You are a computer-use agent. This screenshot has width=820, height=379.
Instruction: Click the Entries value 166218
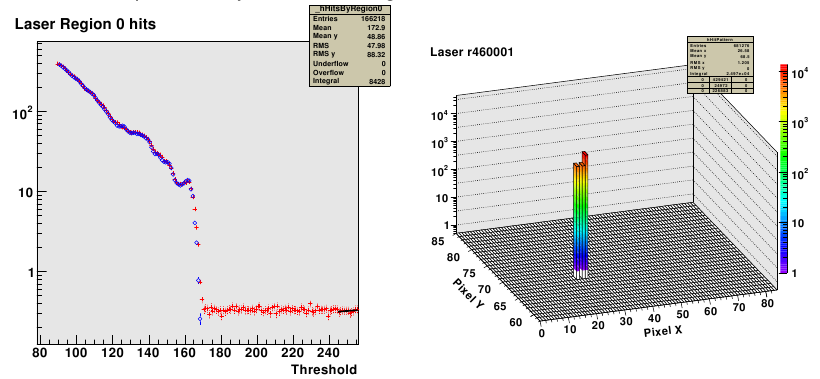pos(372,19)
